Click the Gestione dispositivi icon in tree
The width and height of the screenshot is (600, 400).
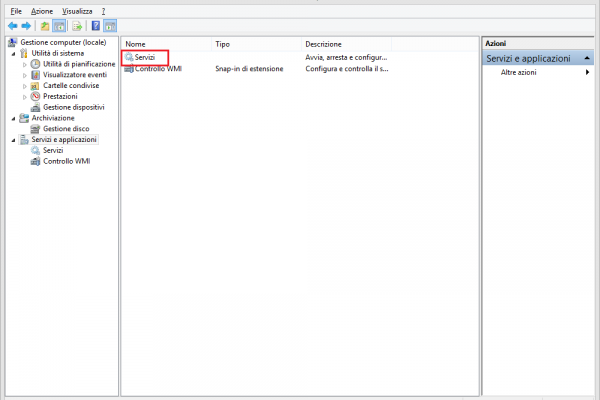(x=35, y=107)
